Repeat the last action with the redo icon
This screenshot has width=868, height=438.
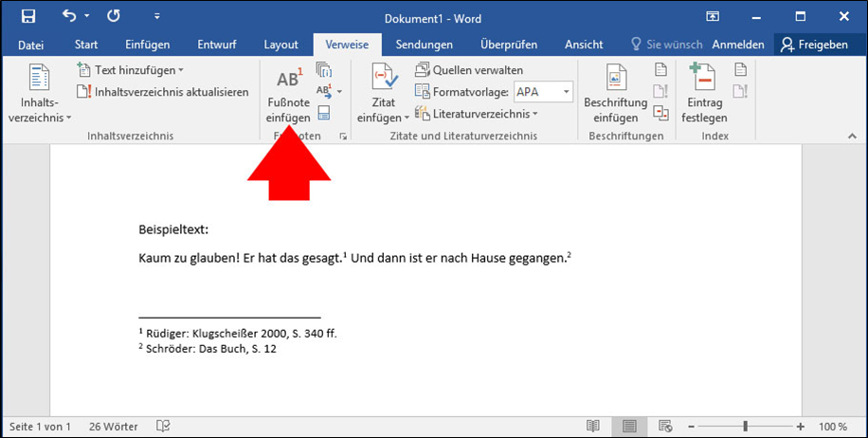coord(114,16)
